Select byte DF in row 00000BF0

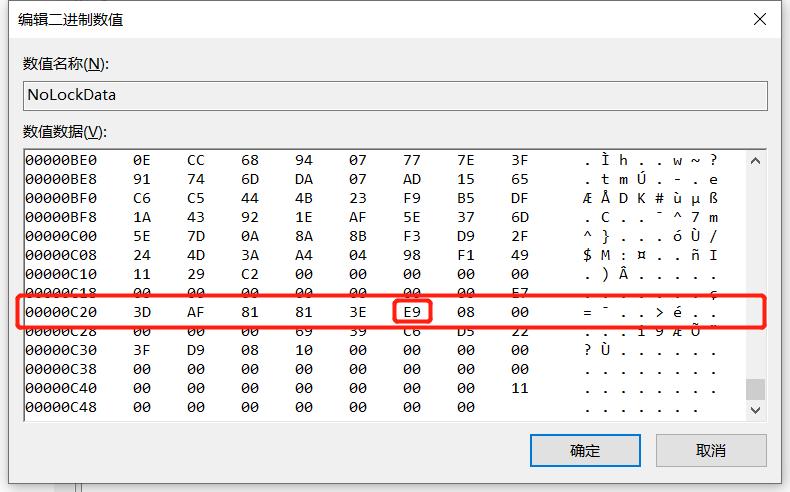[x=520, y=198]
